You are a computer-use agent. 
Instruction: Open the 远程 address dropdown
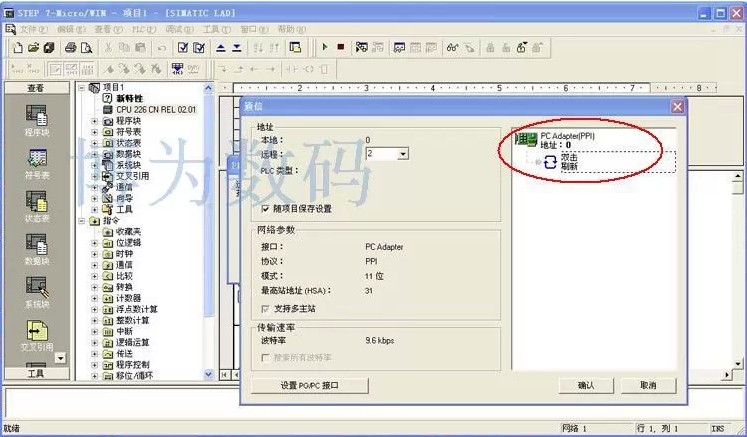(402, 154)
